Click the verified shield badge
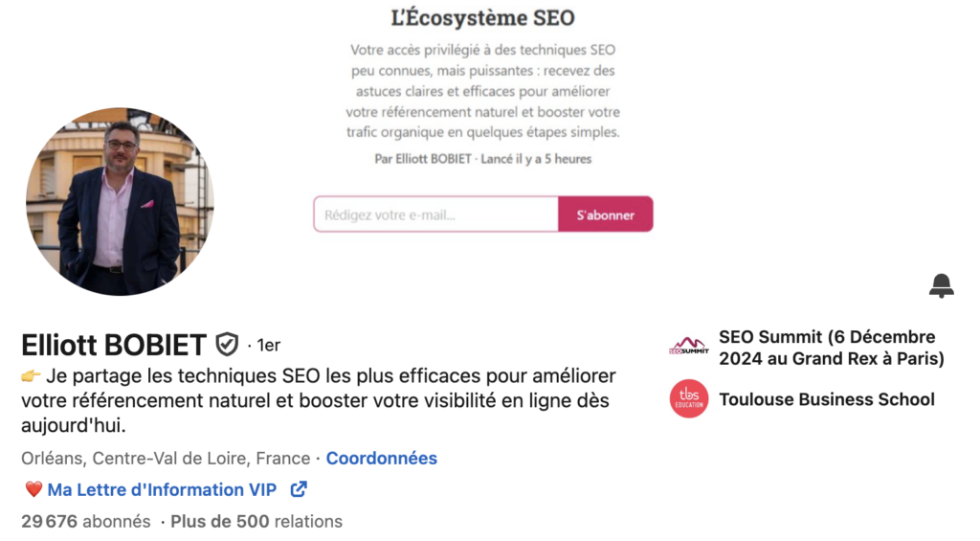This screenshot has height=541, width=980. [227, 344]
